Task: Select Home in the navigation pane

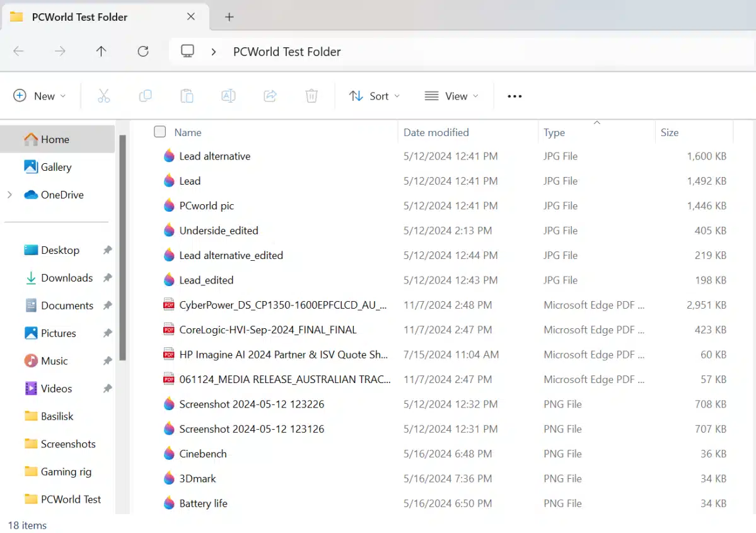Action: tap(47, 139)
